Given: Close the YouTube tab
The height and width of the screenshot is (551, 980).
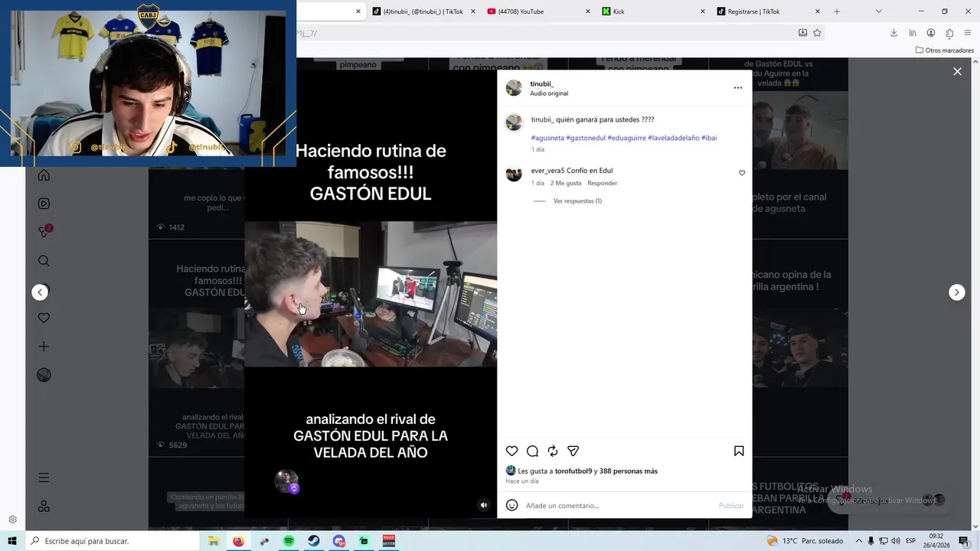Looking at the screenshot, I should click(588, 11).
